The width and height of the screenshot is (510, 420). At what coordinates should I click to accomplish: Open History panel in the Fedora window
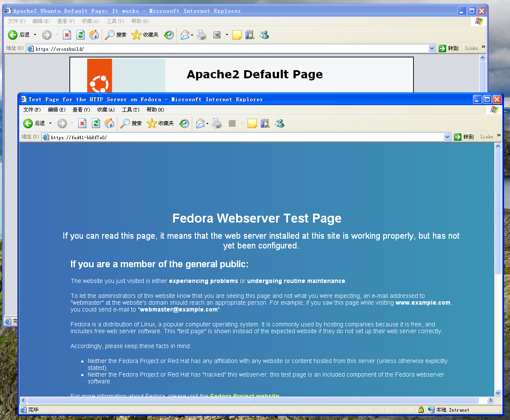(x=184, y=123)
